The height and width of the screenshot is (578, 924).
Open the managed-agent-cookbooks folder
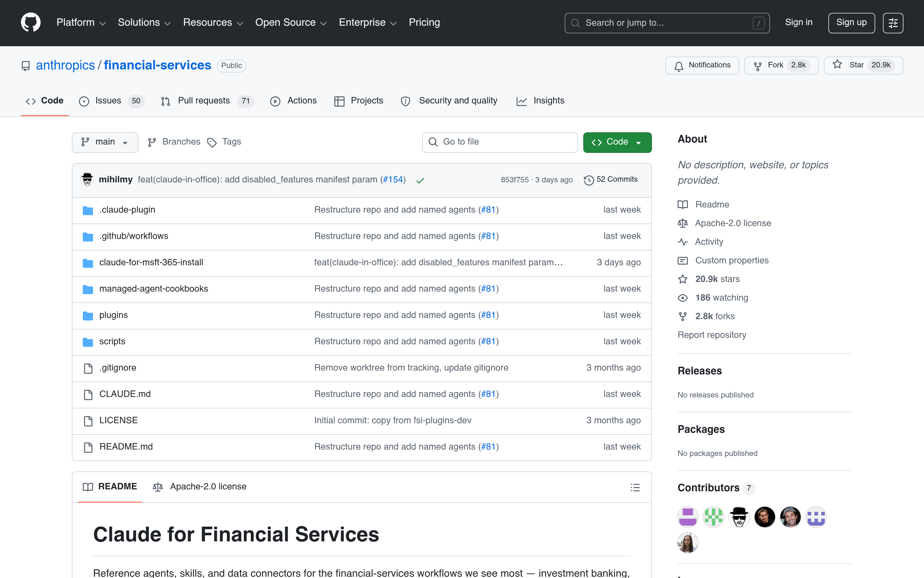pos(153,289)
